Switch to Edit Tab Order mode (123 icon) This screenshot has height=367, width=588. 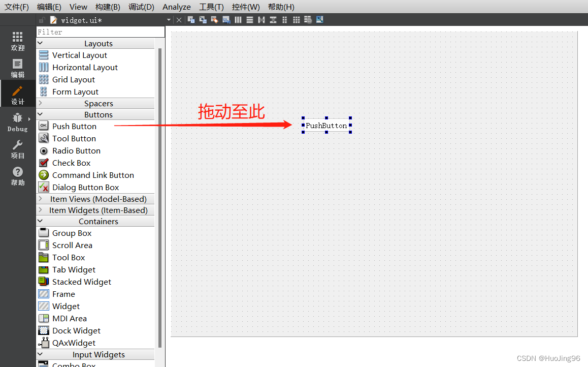(x=226, y=19)
